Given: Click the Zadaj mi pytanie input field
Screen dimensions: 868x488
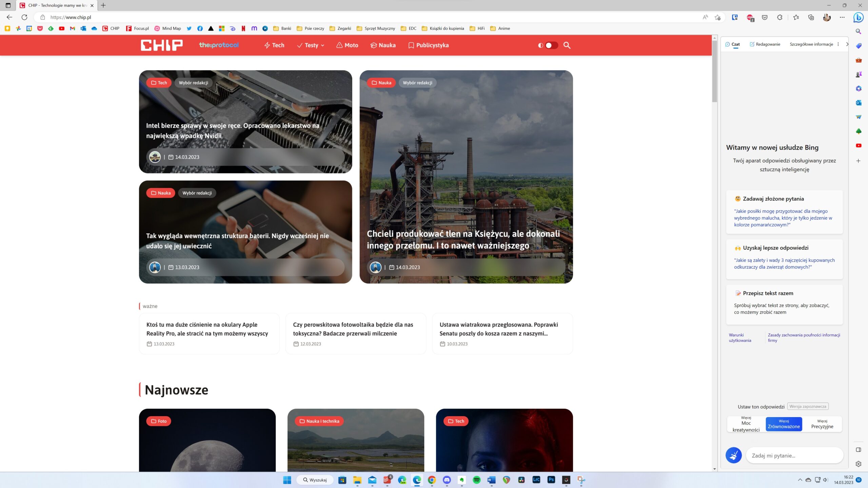Looking at the screenshot, I should (x=794, y=455).
